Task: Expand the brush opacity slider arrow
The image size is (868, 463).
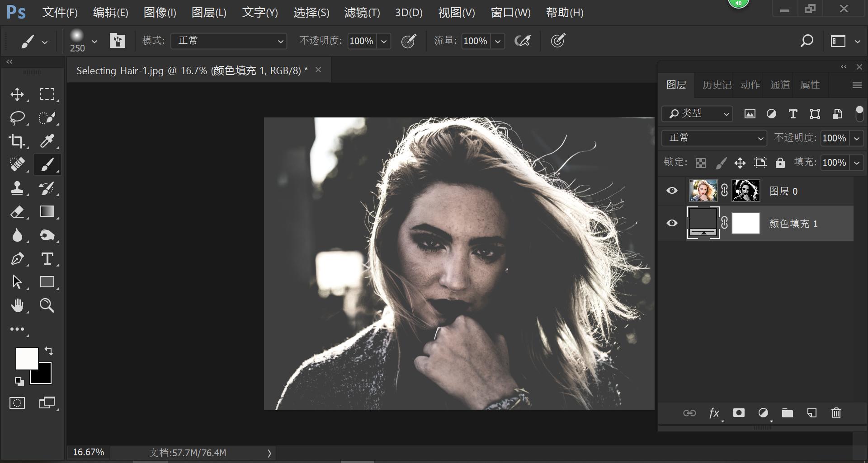Action: (384, 41)
